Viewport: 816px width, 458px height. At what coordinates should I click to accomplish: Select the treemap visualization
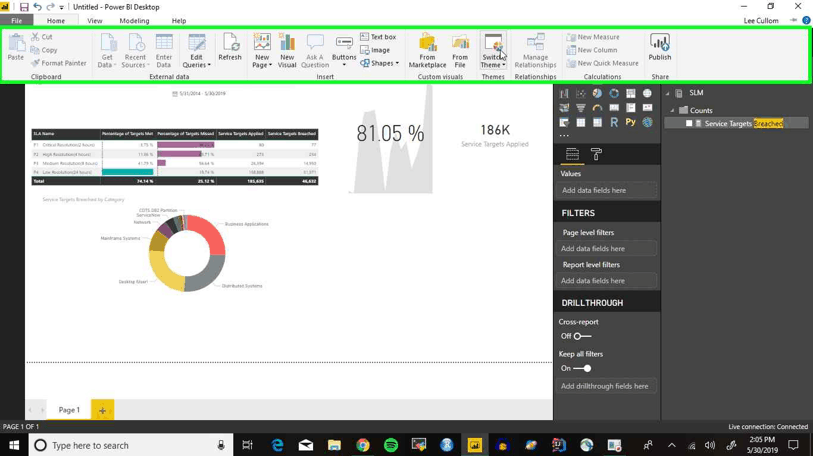pos(631,93)
